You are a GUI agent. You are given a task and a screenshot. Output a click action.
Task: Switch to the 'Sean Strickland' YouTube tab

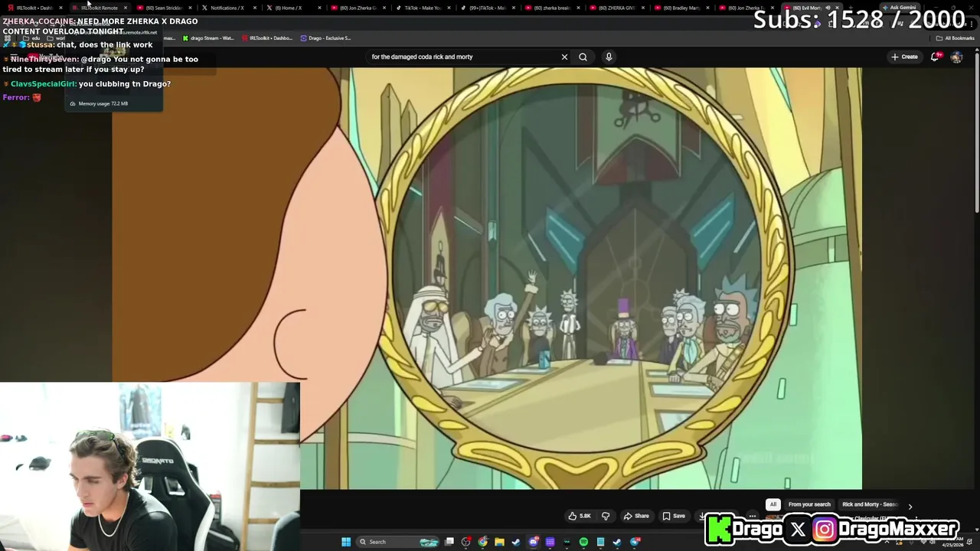tap(163, 8)
